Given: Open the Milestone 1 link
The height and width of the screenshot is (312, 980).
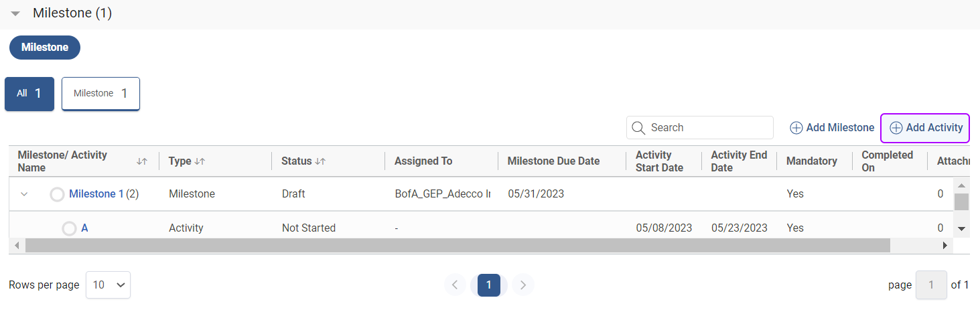Looking at the screenshot, I should click(96, 194).
